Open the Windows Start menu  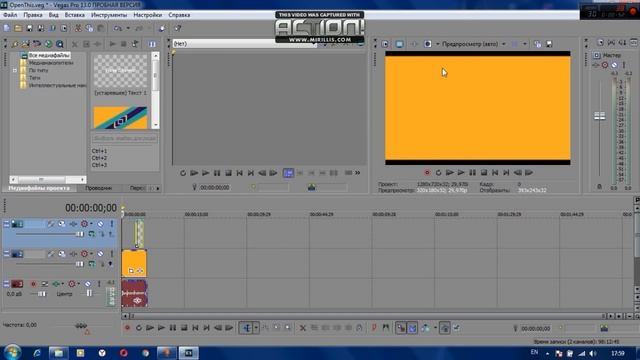(x=12, y=352)
